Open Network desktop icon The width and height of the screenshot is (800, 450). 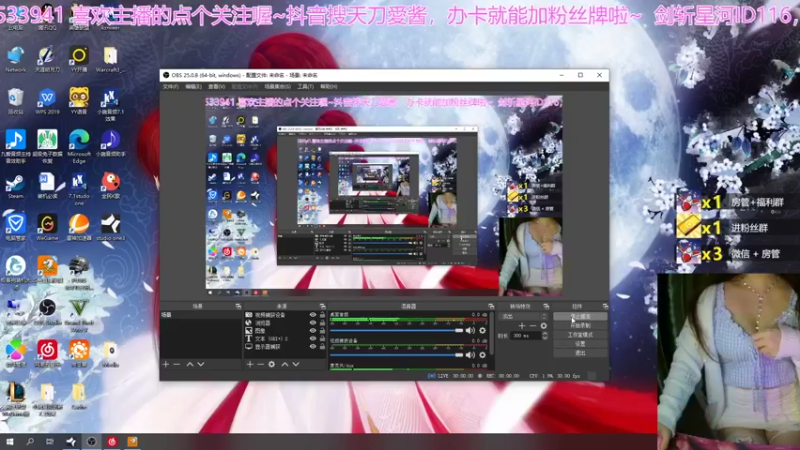pyautogui.click(x=15, y=59)
